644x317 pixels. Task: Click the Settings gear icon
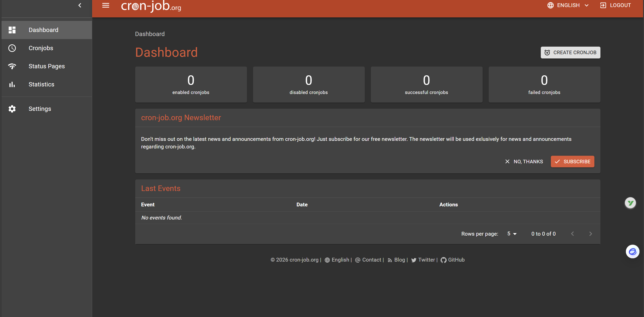click(12, 109)
